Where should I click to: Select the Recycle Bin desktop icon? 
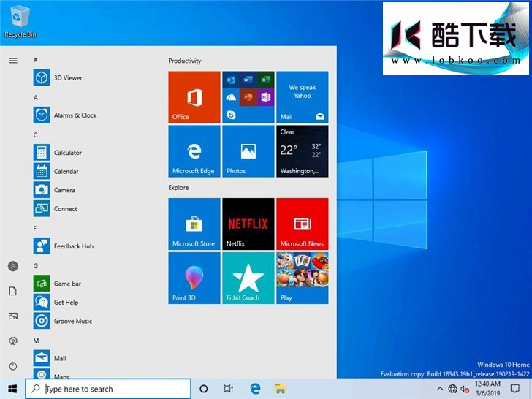(x=20, y=22)
